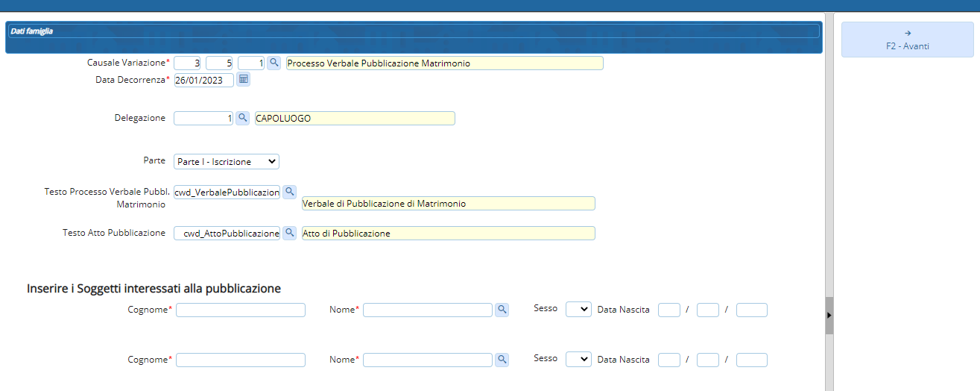Image resolution: width=980 pixels, height=391 pixels.
Task: Open the Parte dropdown
Action: click(227, 161)
